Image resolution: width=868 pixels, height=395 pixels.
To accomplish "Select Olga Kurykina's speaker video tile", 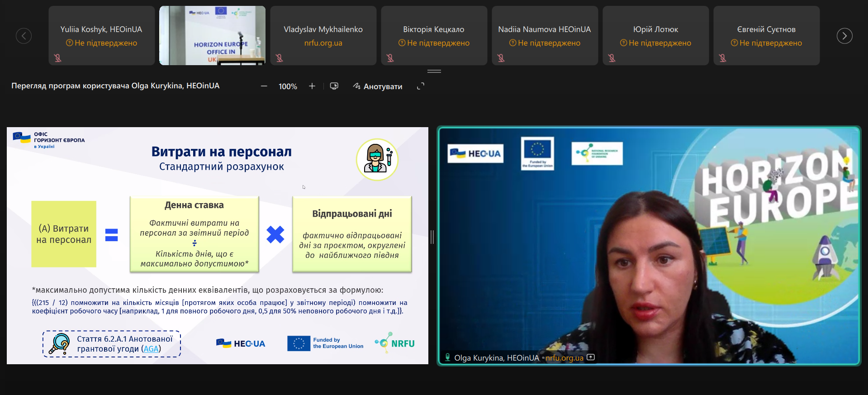I will click(649, 246).
